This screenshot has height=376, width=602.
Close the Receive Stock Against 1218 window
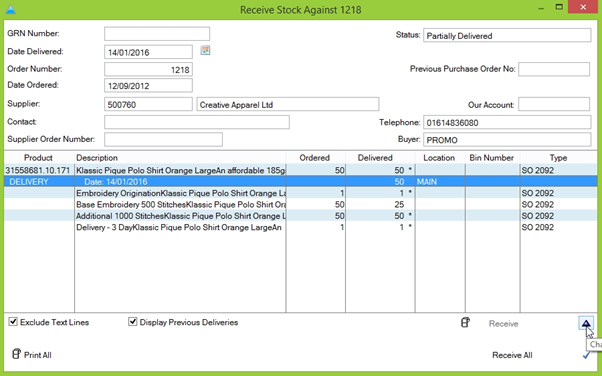coord(583,7)
